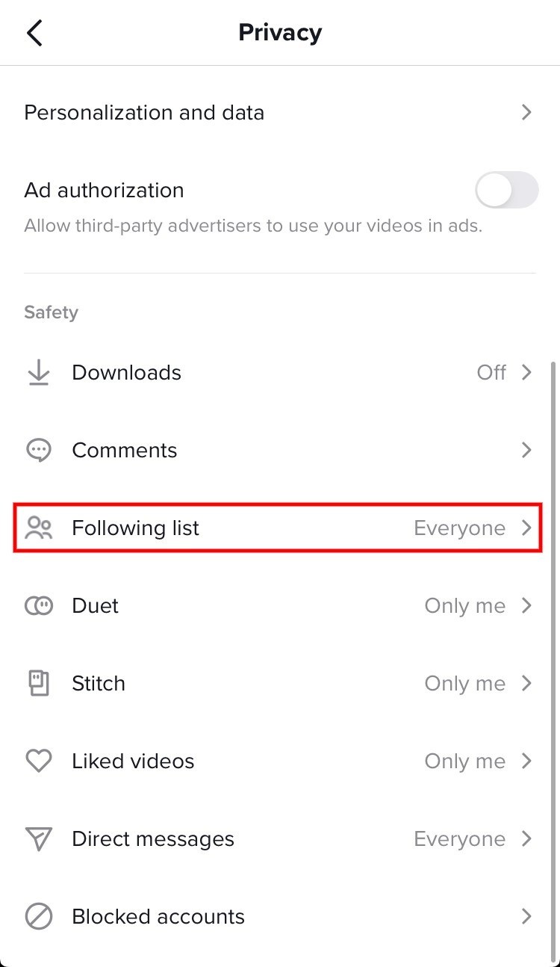Screen dimensions: 560x967
Task: Click the Direct messages paper plane icon
Action: (x=38, y=839)
